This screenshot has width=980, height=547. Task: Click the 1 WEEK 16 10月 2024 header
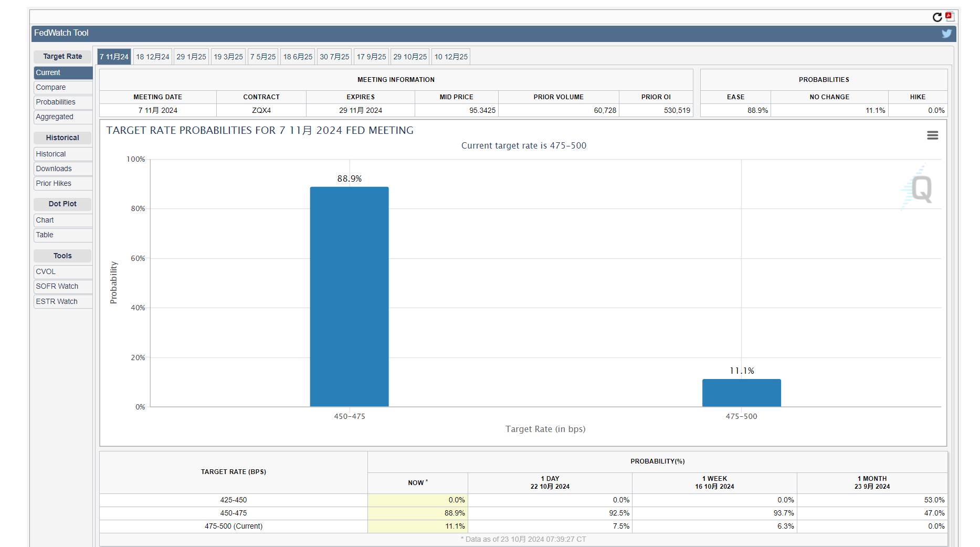click(714, 483)
